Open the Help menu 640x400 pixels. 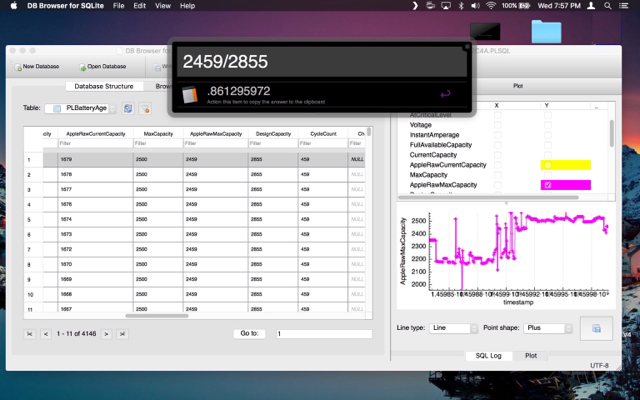[187, 6]
